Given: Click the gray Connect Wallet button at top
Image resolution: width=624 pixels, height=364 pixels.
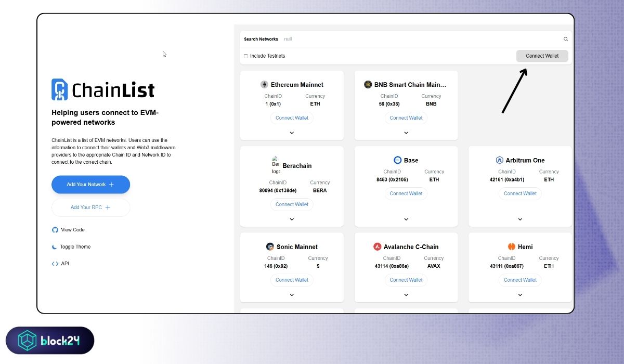Looking at the screenshot, I should pos(542,56).
